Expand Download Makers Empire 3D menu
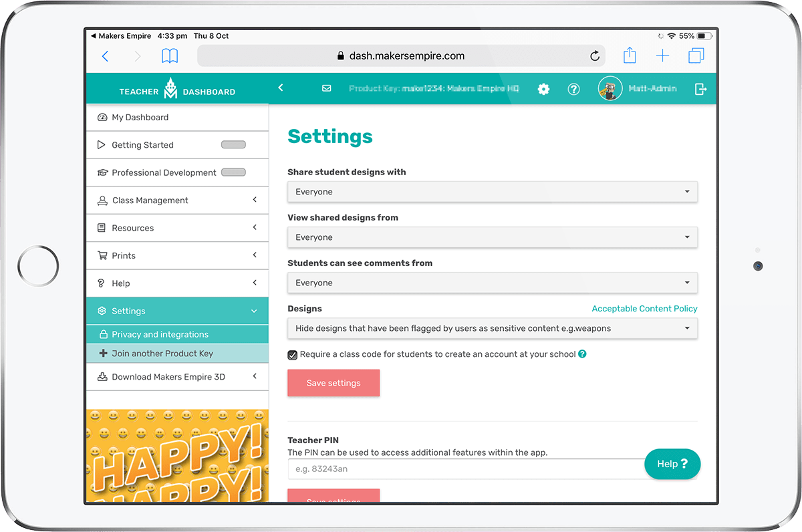This screenshot has height=532, width=802. tap(177, 377)
